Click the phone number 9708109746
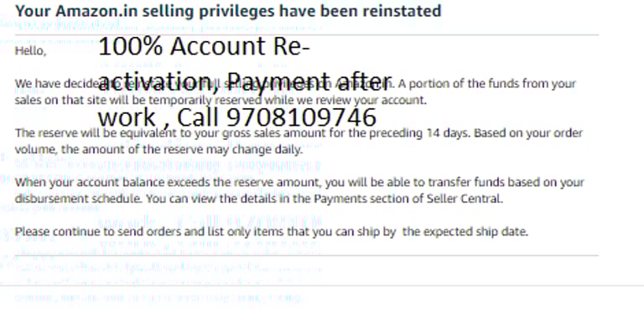 pyautogui.click(x=302, y=117)
